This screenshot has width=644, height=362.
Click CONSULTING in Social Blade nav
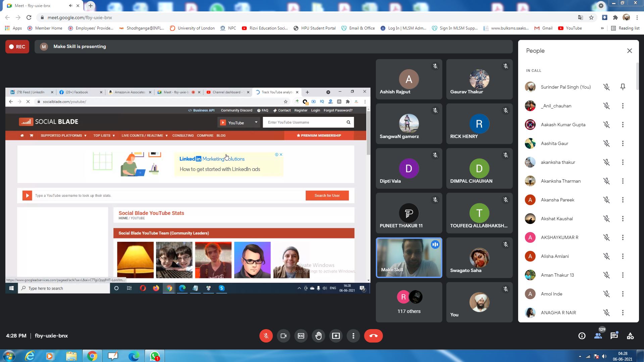coord(183,136)
